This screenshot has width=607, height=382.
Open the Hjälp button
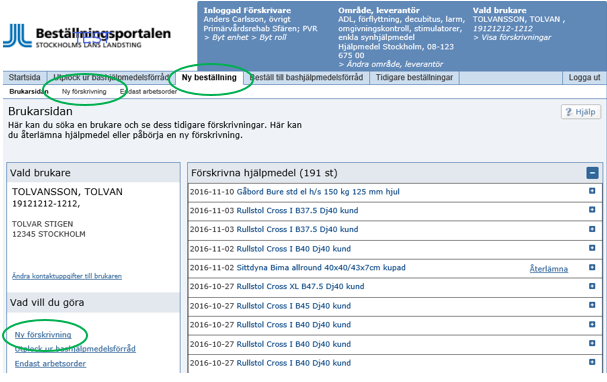pos(581,112)
